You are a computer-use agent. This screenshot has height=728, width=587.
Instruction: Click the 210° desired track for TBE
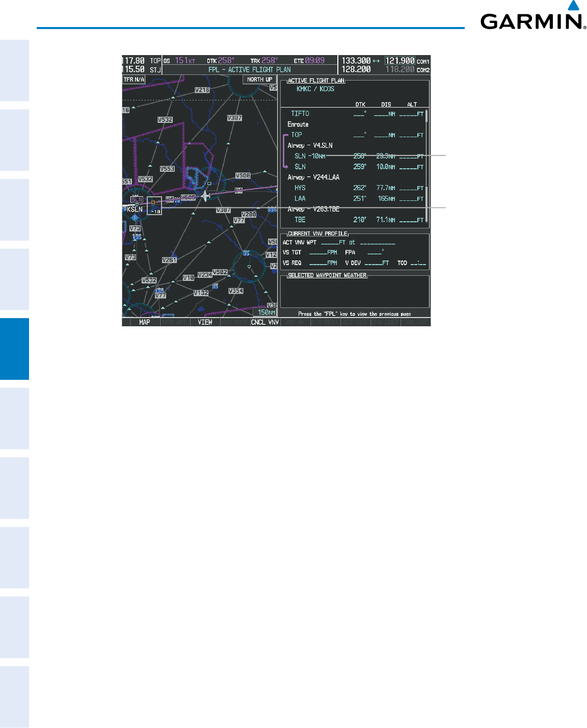pyautogui.click(x=360, y=220)
